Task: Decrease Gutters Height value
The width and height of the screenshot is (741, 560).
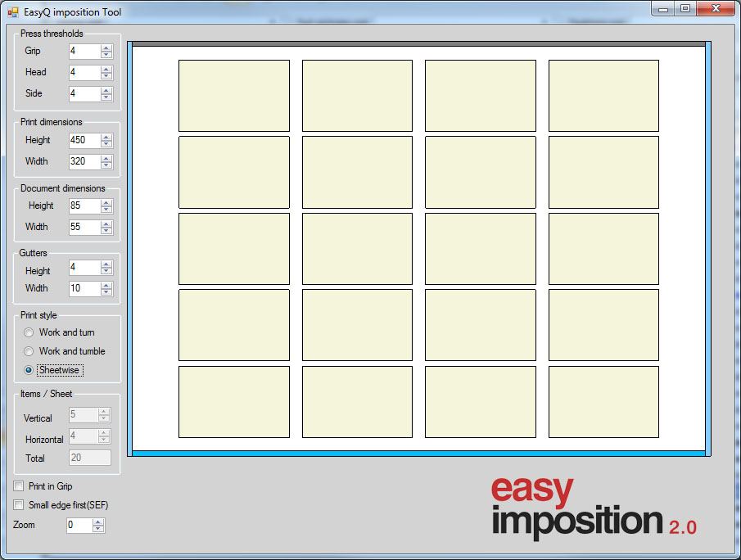Action: coord(106,271)
